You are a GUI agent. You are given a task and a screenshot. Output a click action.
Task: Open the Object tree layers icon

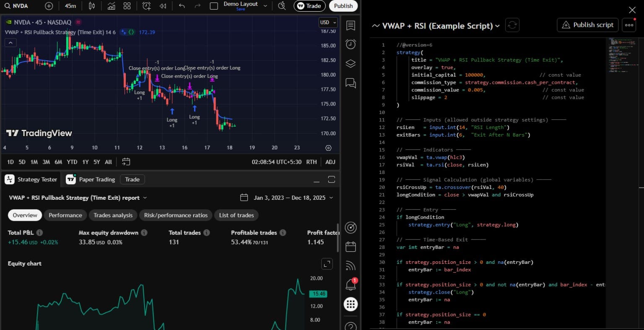(x=351, y=64)
